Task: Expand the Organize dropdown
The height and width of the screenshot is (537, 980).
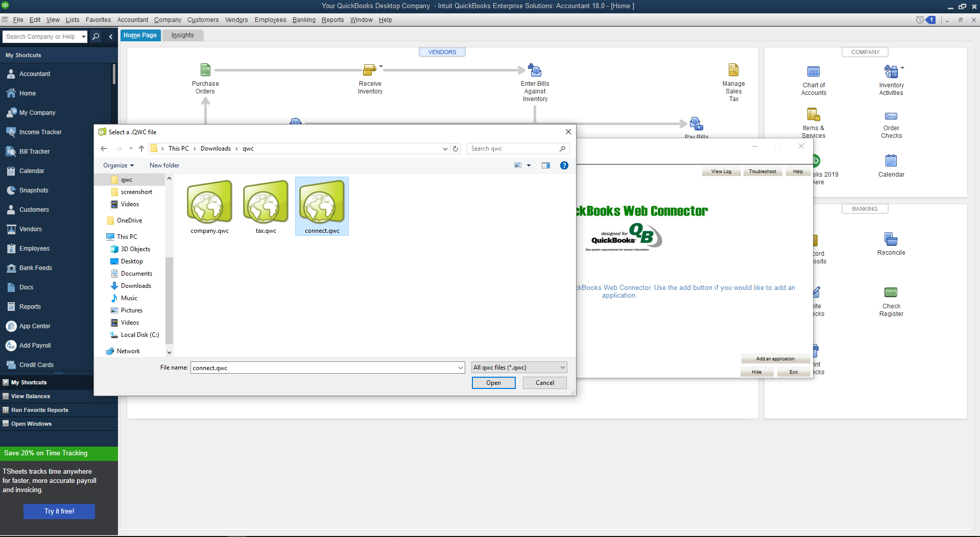Action: [x=118, y=165]
